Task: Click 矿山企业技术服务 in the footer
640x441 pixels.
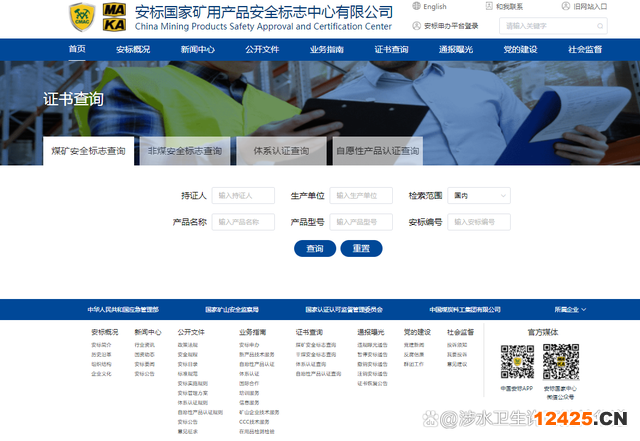Action: pyautogui.click(x=259, y=412)
